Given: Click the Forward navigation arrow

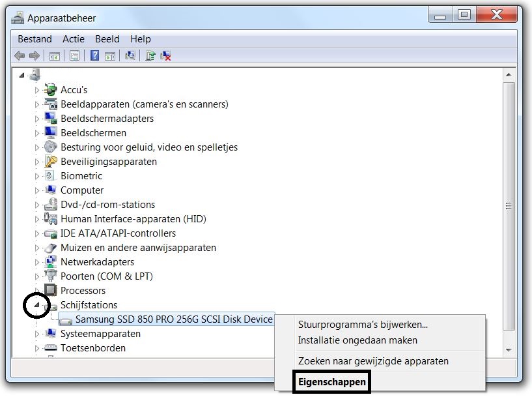Looking at the screenshot, I should coord(33,55).
